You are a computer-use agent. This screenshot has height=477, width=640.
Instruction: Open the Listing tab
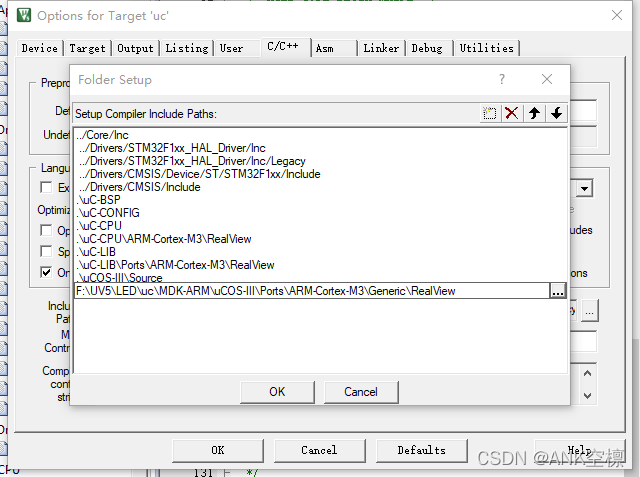tap(187, 48)
